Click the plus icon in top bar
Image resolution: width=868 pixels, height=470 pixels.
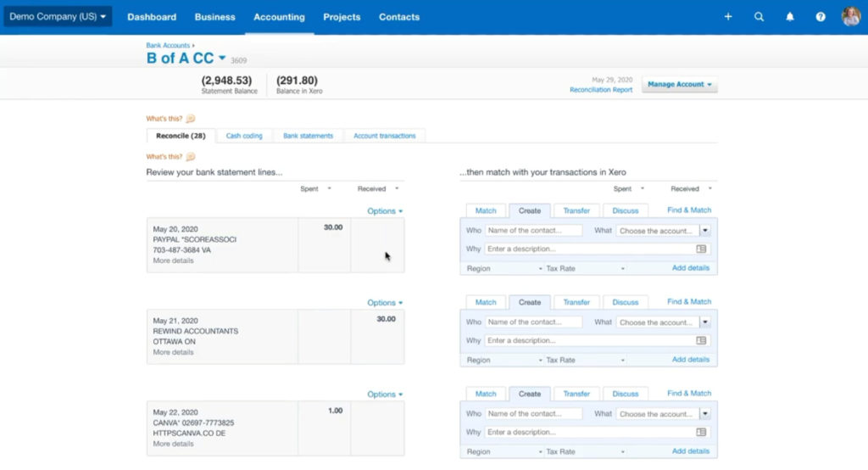727,17
